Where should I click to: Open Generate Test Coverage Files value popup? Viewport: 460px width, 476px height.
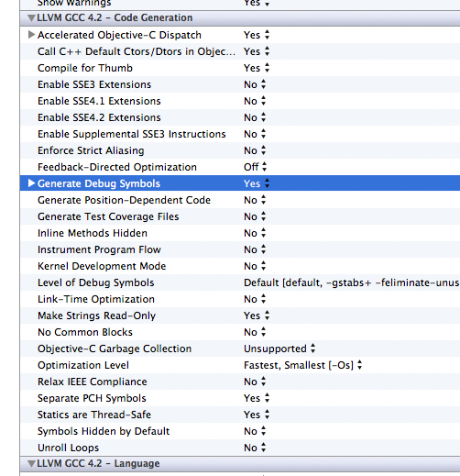(255, 216)
